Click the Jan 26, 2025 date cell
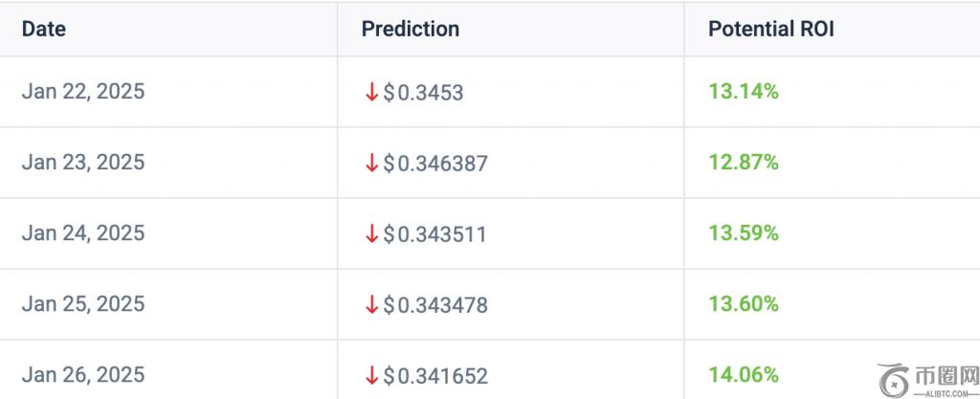Image resolution: width=980 pixels, height=399 pixels. click(x=83, y=375)
